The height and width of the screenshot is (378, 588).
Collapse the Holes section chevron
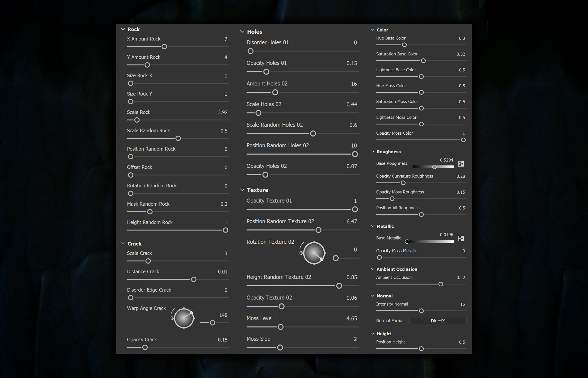click(242, 32)
